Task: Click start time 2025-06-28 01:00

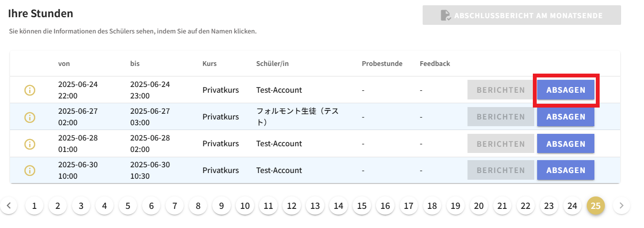Action: pyautogui.click(x=78, y=144)
